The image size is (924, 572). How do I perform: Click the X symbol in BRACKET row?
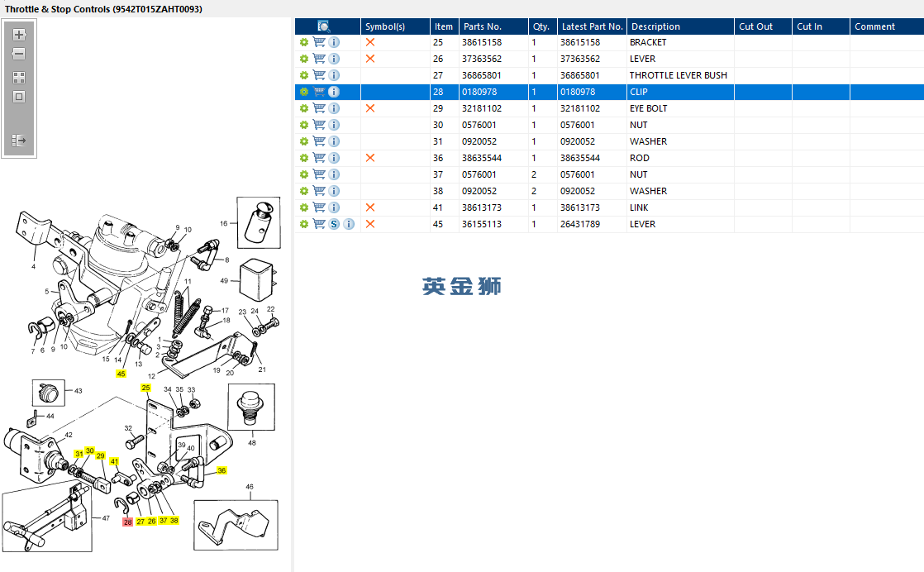click(x=370, y=42)
